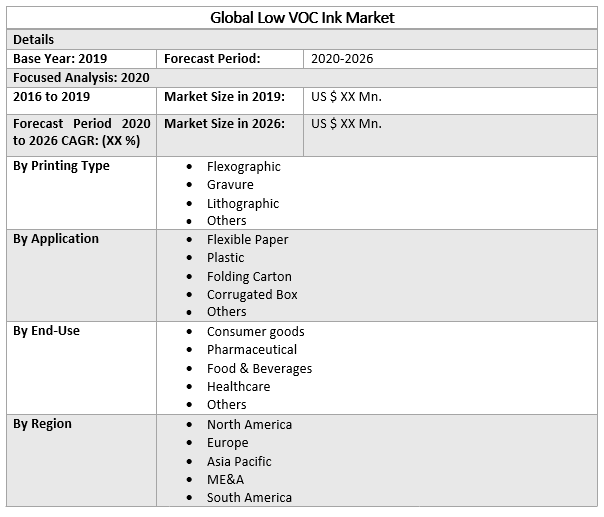
Task: Select the Corrugated Box entry
Action: [252, 294]
